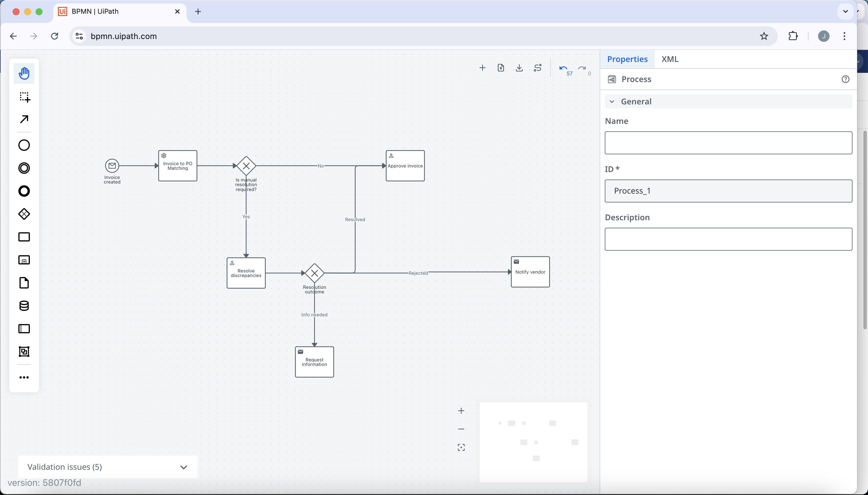
Task: View site information icon in address bar
Action: point(79,36)
